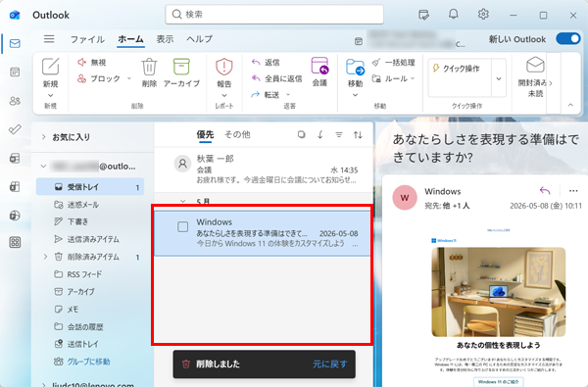
Task: Click ルール rules button
Action: (x=390, y=78)
